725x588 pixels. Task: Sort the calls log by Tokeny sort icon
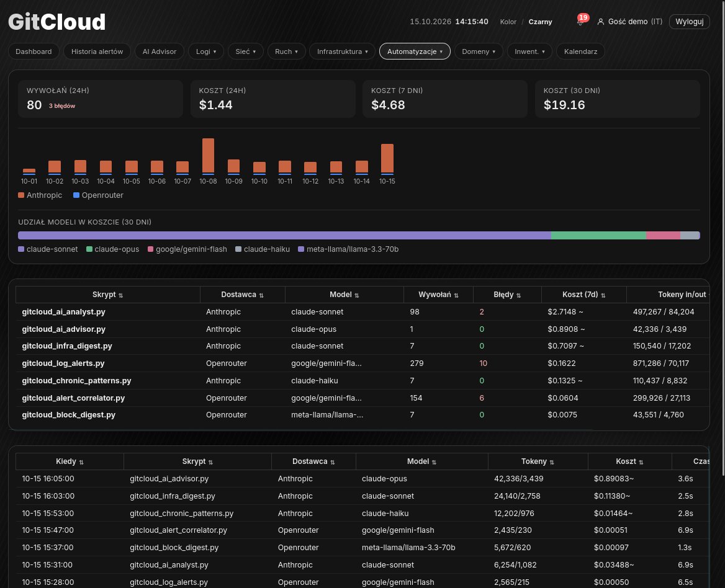552,462
